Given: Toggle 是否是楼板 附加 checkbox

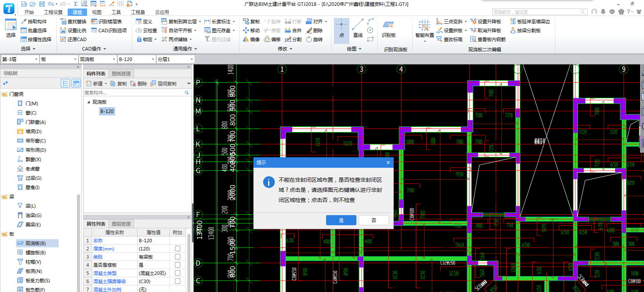Looking at the screenshot, I should coord(178,265).
